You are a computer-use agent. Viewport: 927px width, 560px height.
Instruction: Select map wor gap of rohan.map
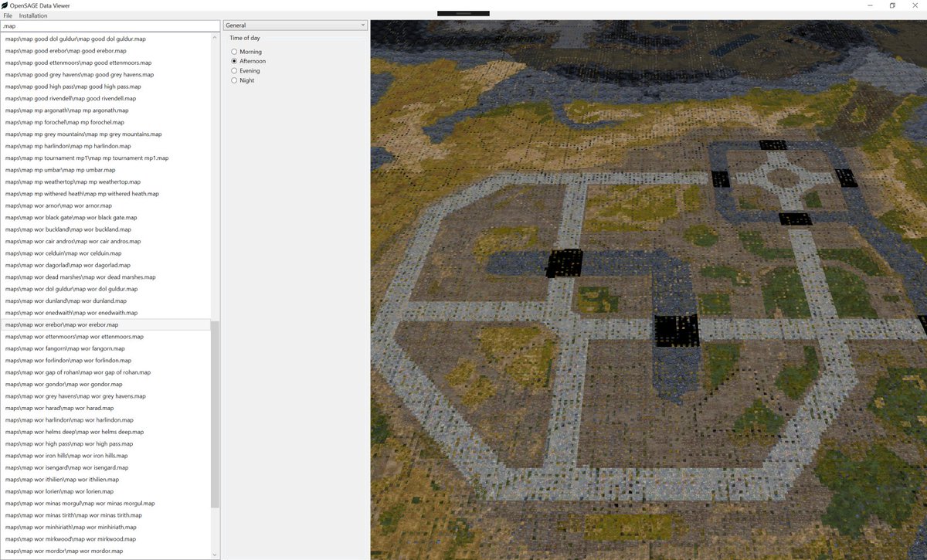pos(106,372)
